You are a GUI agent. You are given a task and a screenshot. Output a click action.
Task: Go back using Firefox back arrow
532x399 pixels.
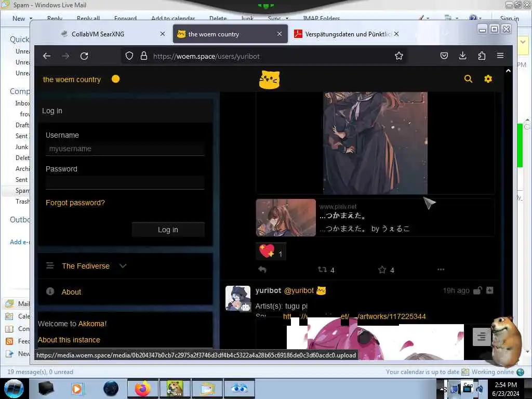click(46, 56)
